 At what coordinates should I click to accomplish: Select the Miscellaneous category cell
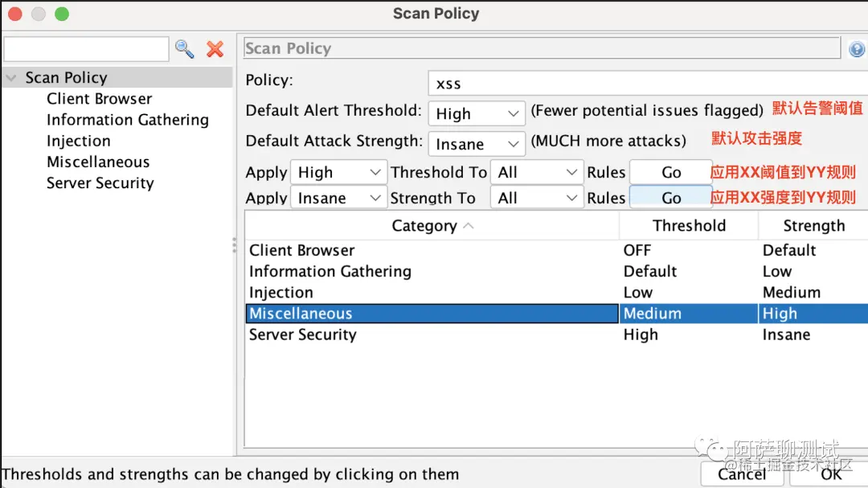coord(432,314)
